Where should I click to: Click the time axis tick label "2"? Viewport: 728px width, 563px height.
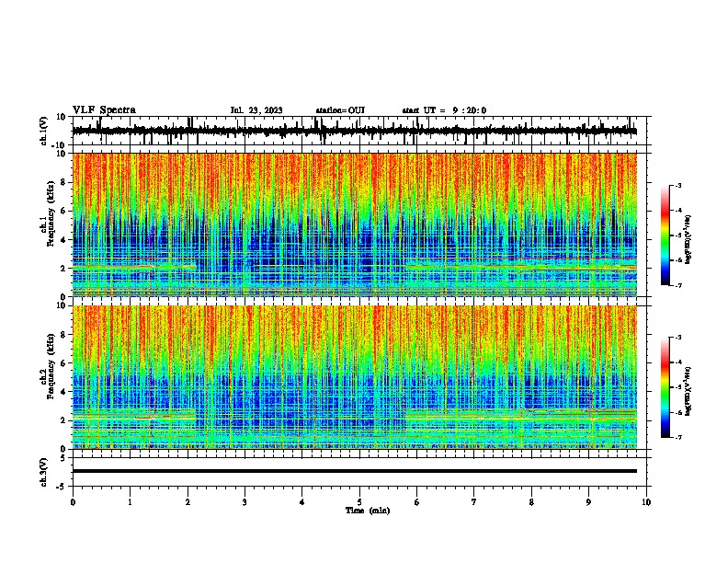(188, 502)
